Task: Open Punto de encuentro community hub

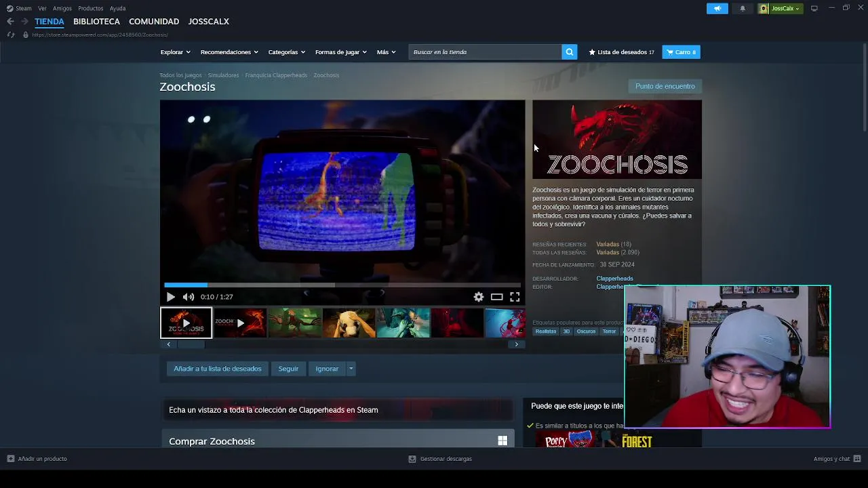Action: (x=665, y=86)
